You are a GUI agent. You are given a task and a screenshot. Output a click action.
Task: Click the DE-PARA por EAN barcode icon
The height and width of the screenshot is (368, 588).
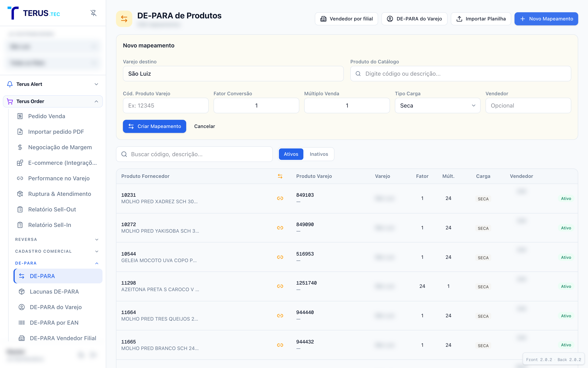22,323
